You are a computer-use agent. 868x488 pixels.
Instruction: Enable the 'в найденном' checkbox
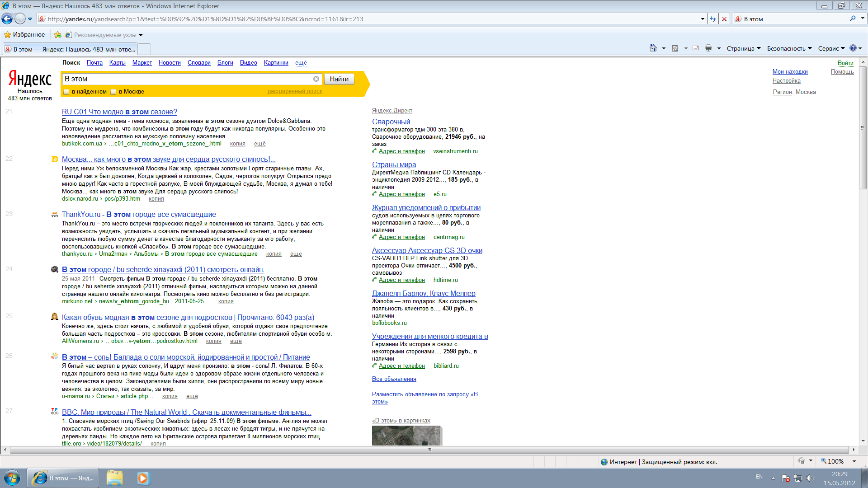pos(66,92)
